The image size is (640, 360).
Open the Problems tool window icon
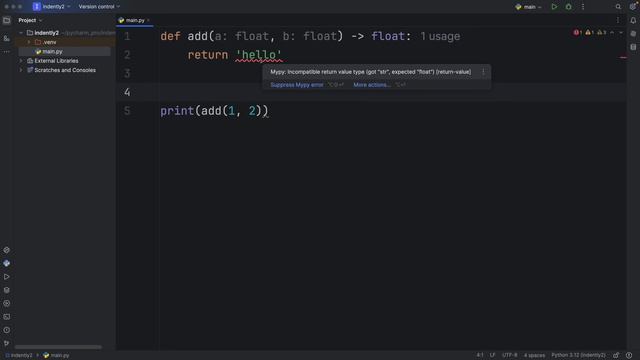(7, 330)
